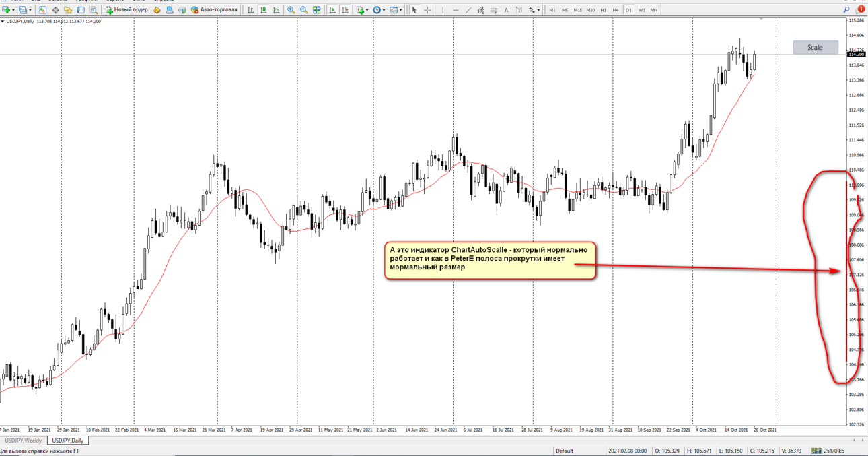
Task: Click the USDJPY,Daily chart title arrow
Action: (x=3, y=21)
